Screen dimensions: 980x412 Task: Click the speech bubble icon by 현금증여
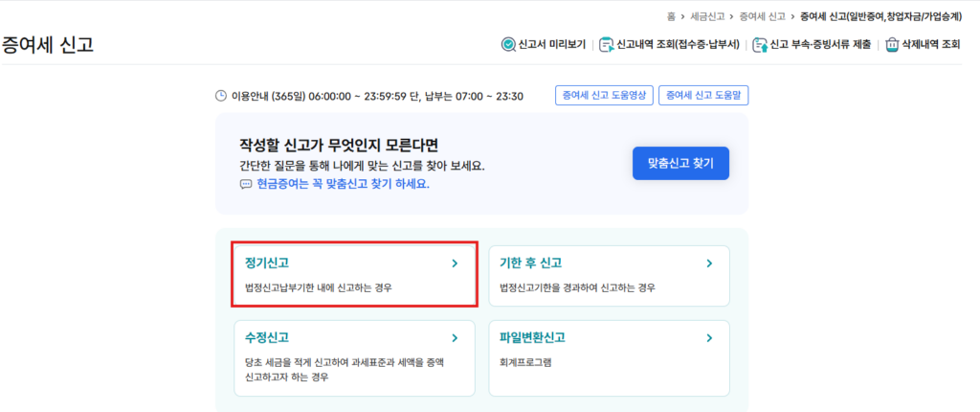pos(246,185)
